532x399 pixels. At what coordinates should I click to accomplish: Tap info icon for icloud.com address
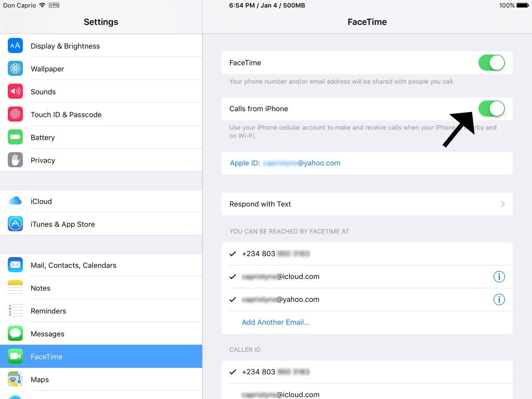click(x=499, y=276)
